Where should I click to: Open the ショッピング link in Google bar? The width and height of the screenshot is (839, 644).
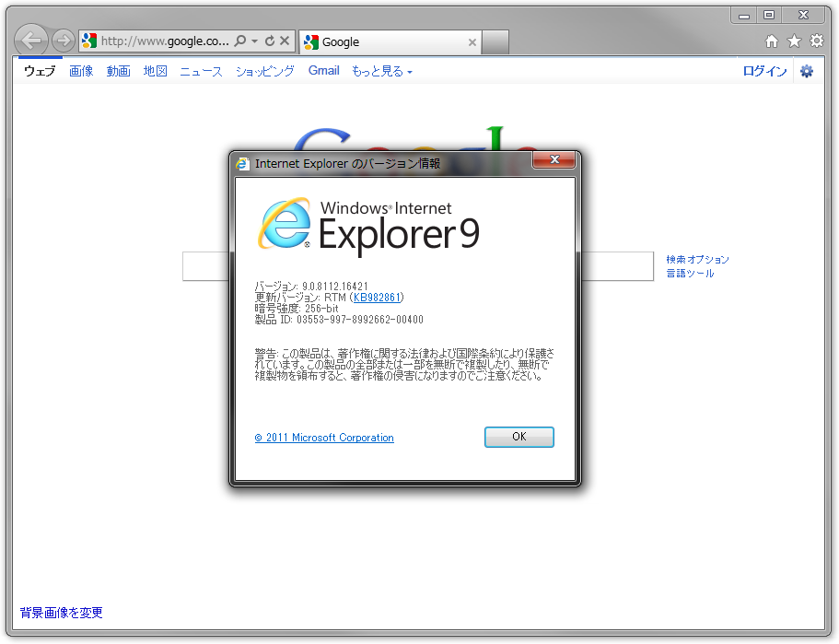coord(265,71)
